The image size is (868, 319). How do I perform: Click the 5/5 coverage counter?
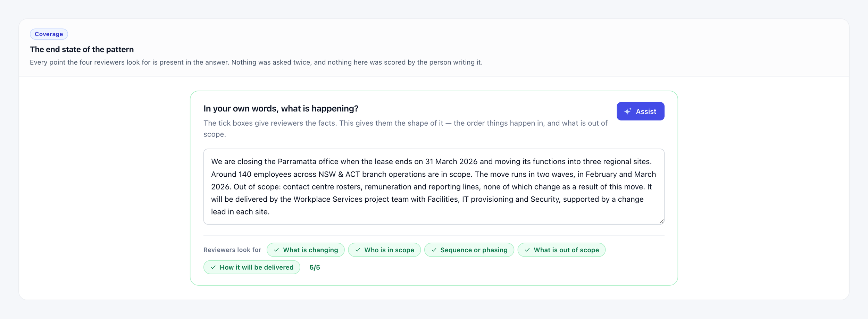point(315,267)
